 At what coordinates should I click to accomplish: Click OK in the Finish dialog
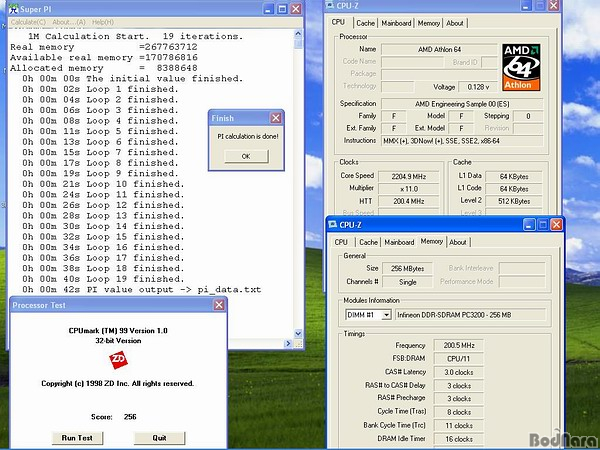click(x=246, y=156)
